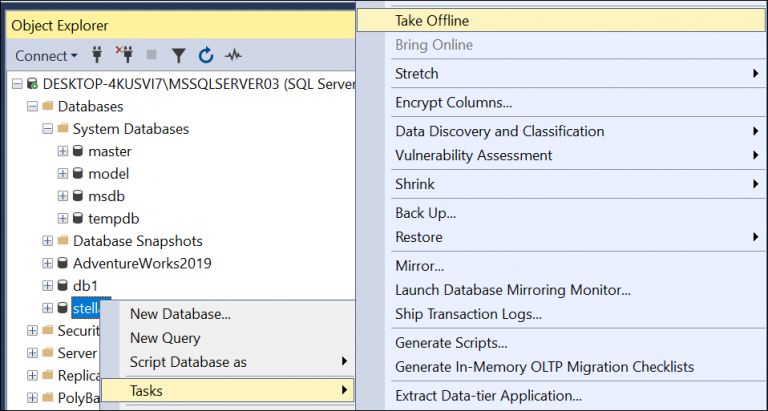The width and height of the screenshot is (768, 411).
Task: Click the Filter funnel icon
Action: click(179, 55)
